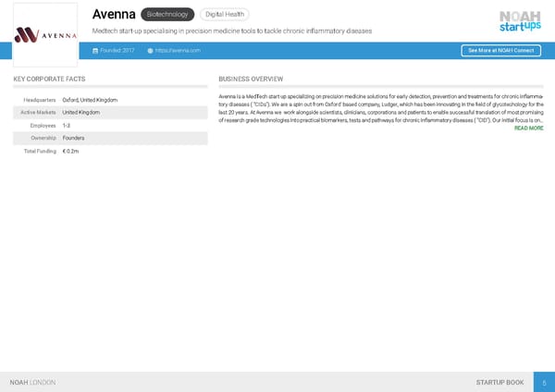Select the Digital Health tag
Viewport: 555px width, 392px height.
coord(224,15)
